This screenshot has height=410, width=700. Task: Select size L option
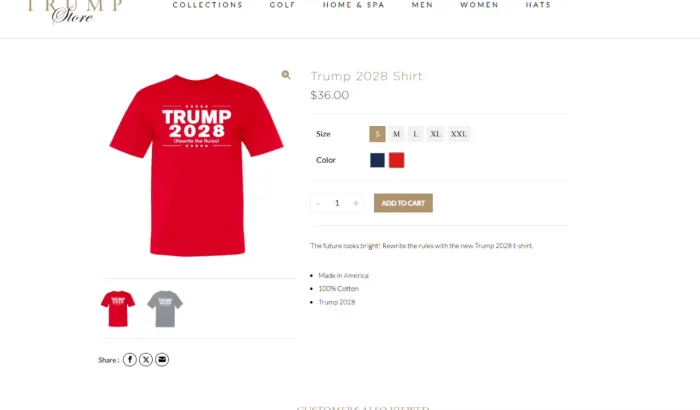[416, 134]
